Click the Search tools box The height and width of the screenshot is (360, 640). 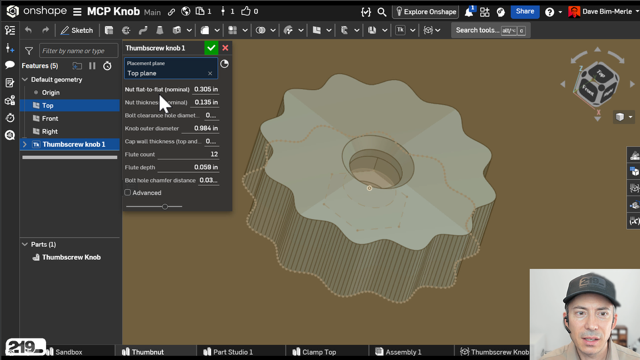[x=491, y=30]
